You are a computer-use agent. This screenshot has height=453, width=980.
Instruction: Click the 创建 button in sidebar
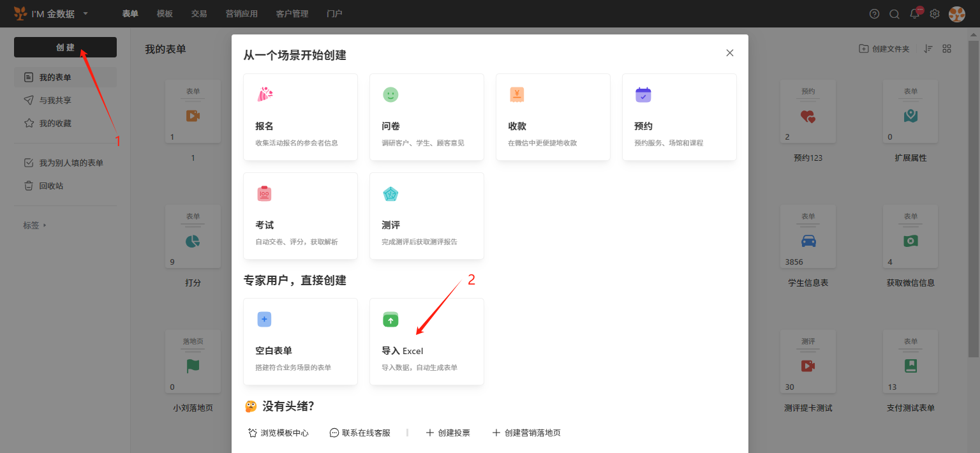[65, 47]
